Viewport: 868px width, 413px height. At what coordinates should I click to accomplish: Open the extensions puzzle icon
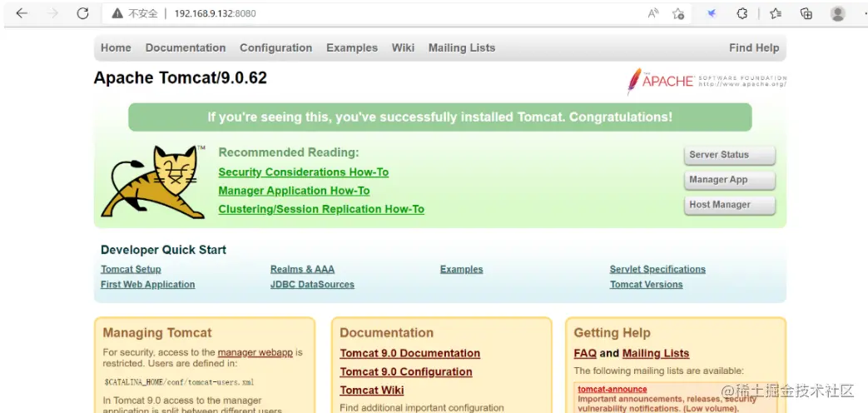point(742,14)
